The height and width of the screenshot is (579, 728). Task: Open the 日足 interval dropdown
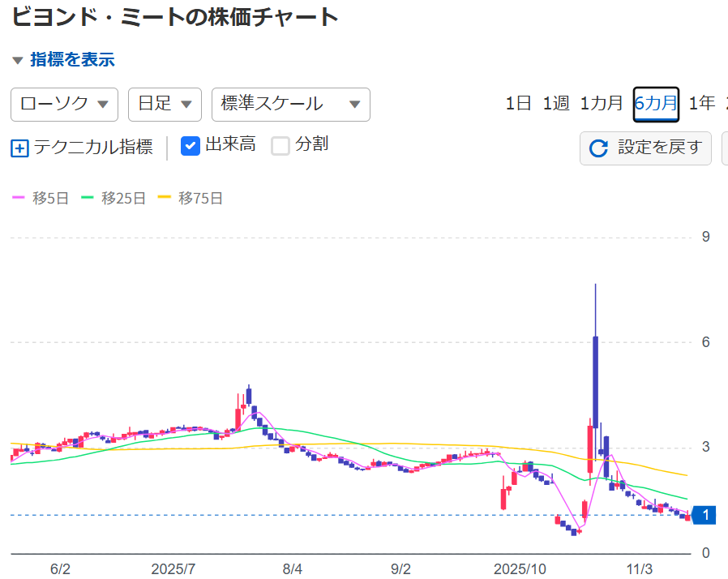(165, 104)
